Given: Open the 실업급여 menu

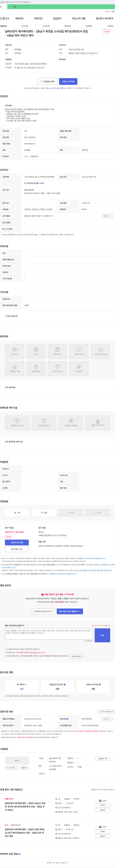Looking at the screenshot, I should pos(57,18).
